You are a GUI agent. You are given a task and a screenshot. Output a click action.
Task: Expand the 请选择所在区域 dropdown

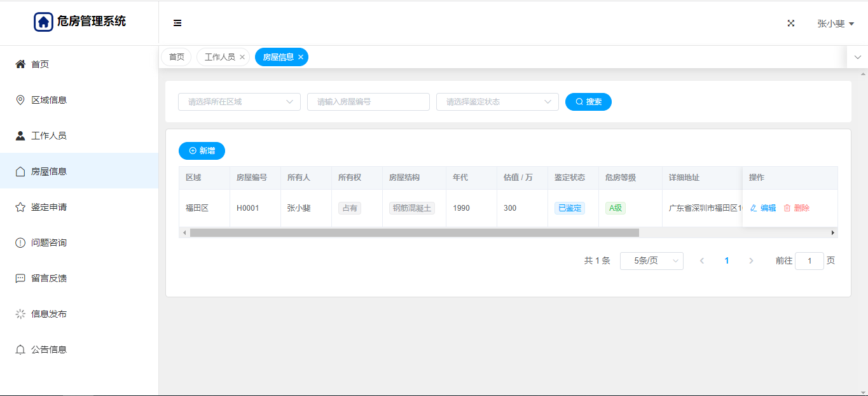(x=239, y=102)
